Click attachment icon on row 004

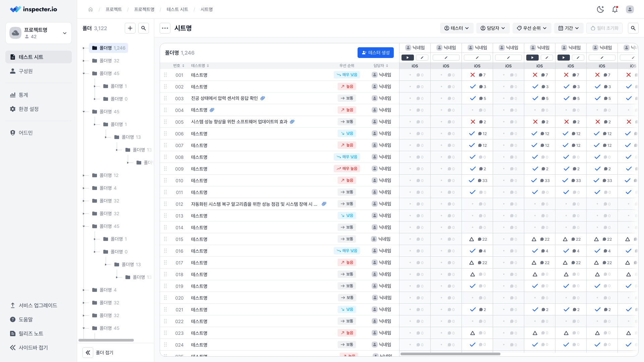point(212,110)
